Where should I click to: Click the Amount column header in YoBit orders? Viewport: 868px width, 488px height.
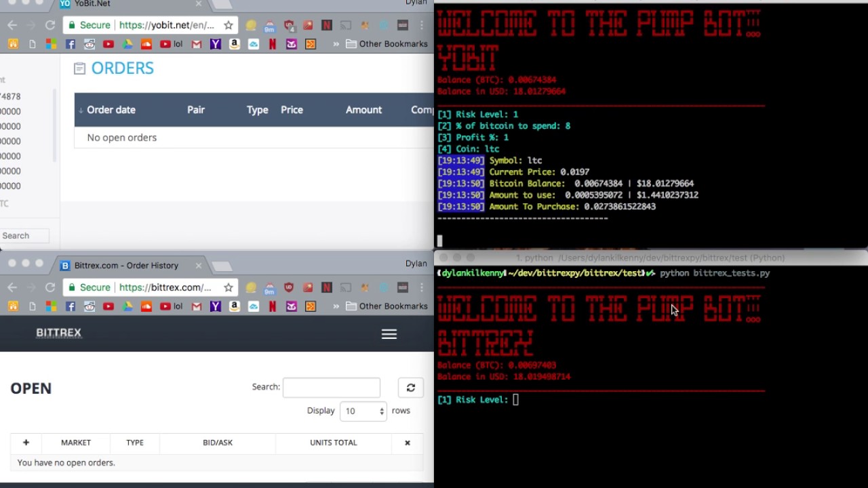(363, 110)
